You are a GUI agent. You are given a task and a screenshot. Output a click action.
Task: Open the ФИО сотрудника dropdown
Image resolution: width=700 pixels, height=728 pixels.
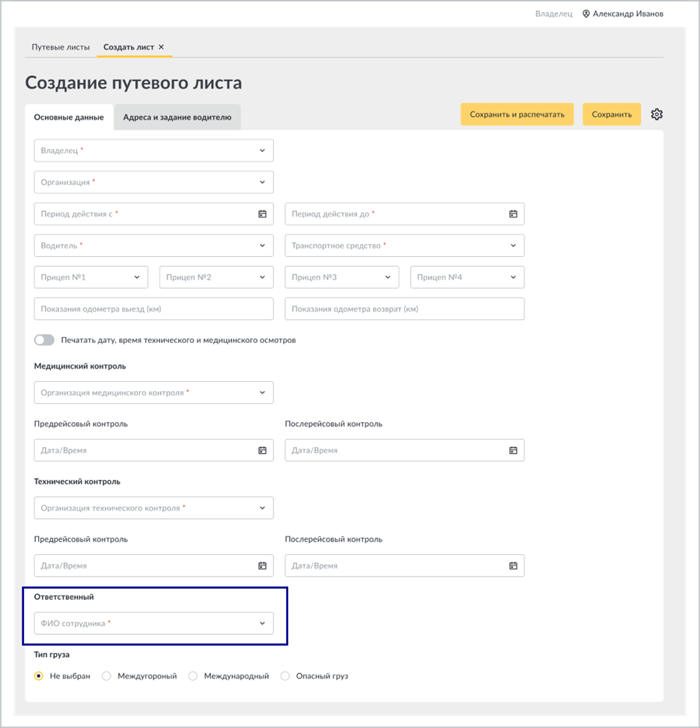153,623
